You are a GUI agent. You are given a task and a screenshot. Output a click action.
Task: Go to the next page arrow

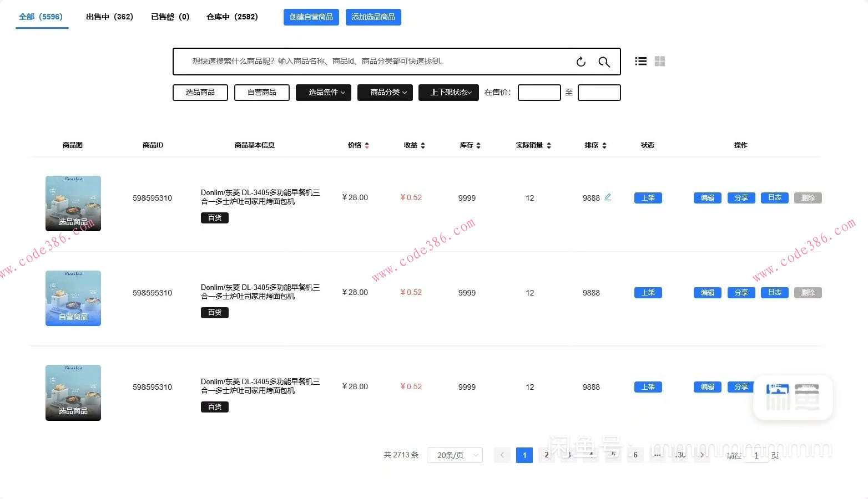pyautogui.click(x=702, y=455)
